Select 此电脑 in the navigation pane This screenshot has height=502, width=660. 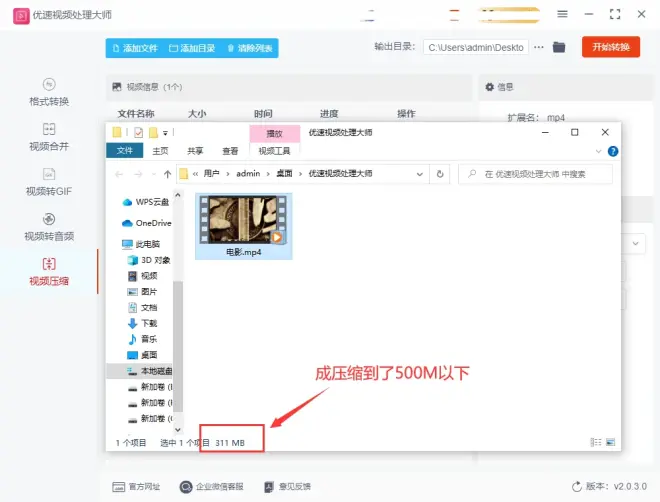141,244
